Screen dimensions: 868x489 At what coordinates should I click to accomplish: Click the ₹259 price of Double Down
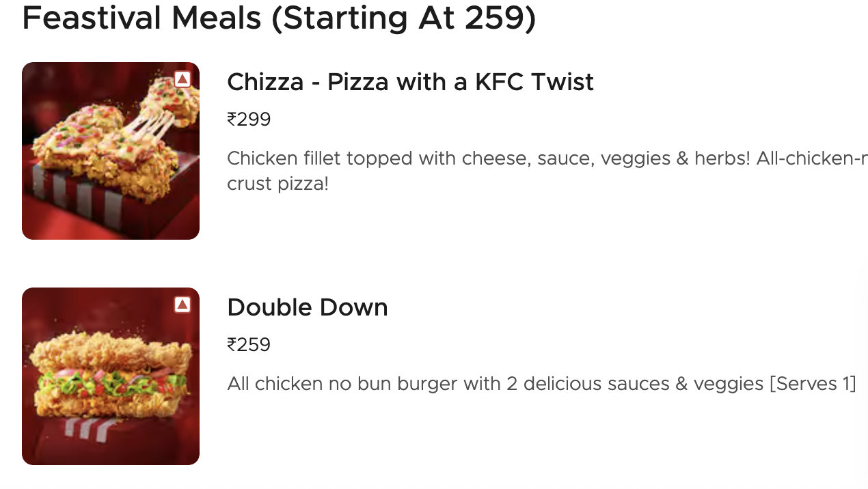(249, 345)
